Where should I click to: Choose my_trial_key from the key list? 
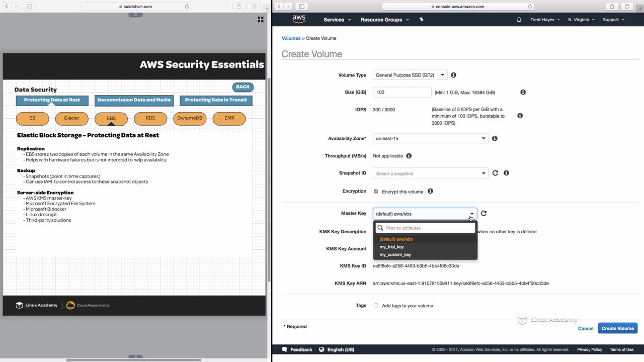[425, 247]
